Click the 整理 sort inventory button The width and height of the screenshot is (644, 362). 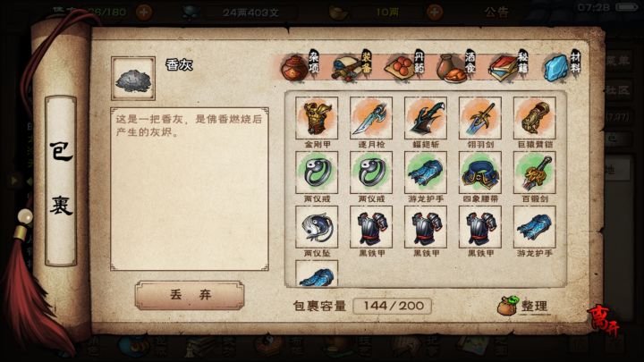pos(522,306)
